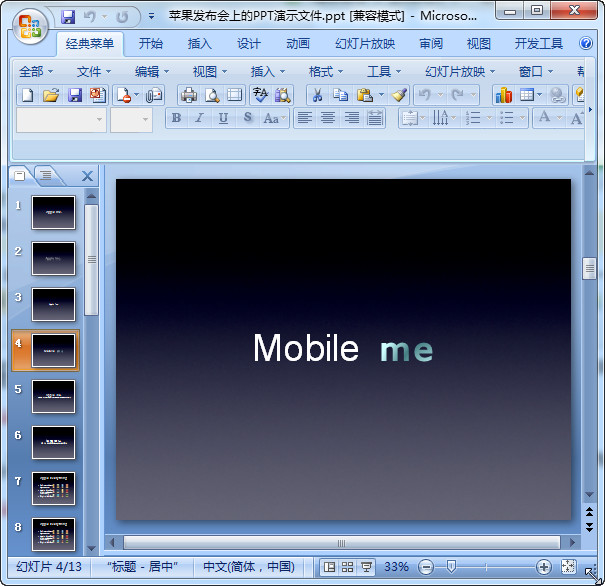Customize quick access toolbar arrow

152,17
